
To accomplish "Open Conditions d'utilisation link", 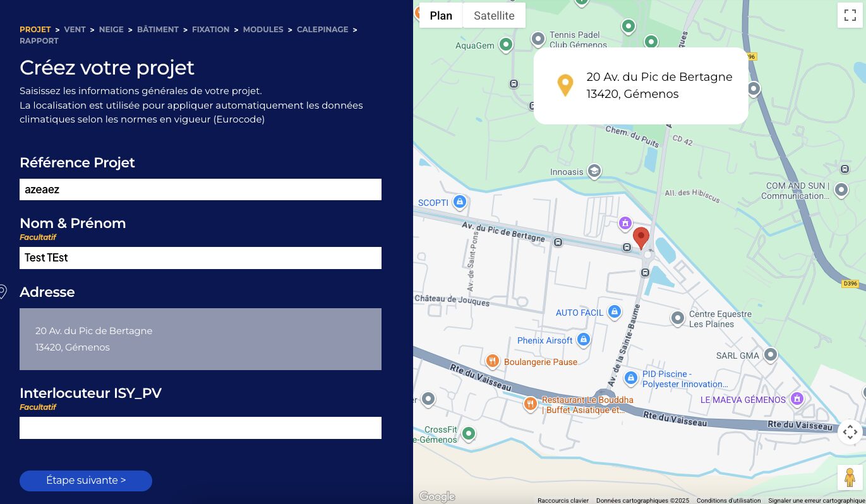I will [728, 500].
